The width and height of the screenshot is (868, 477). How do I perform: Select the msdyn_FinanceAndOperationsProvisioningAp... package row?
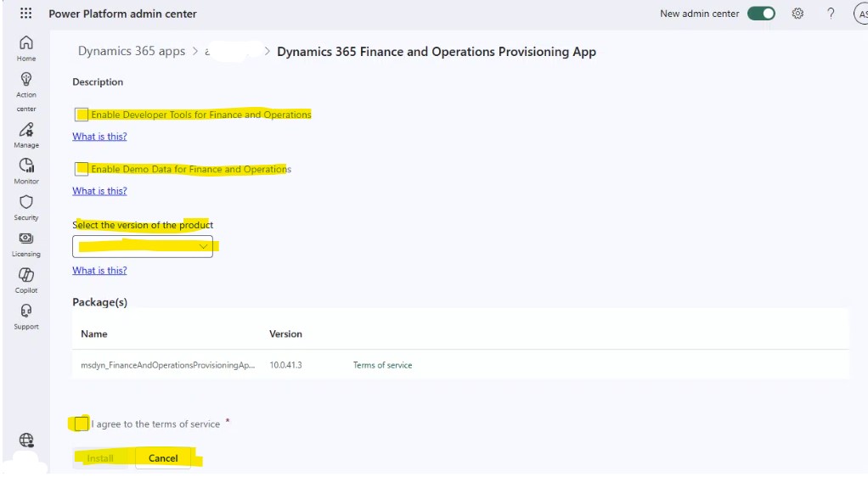coord(460,365)
